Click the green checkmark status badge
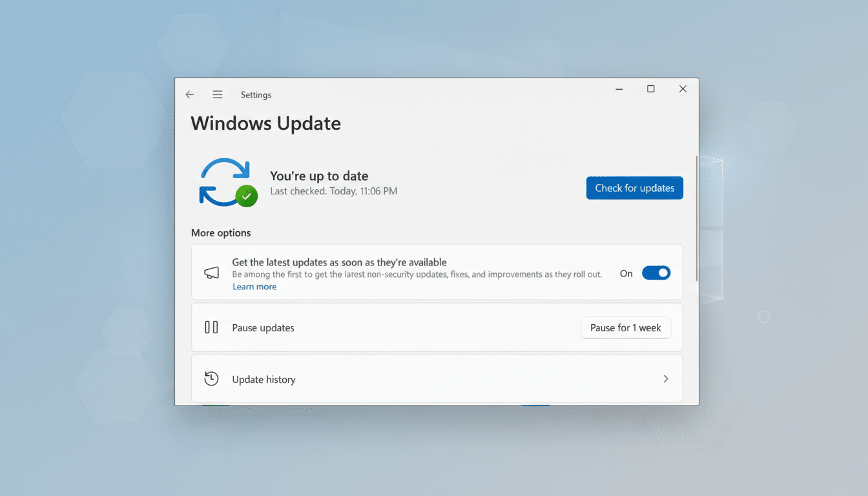Viewport: 868px width, 496px height. coord(247,196)
